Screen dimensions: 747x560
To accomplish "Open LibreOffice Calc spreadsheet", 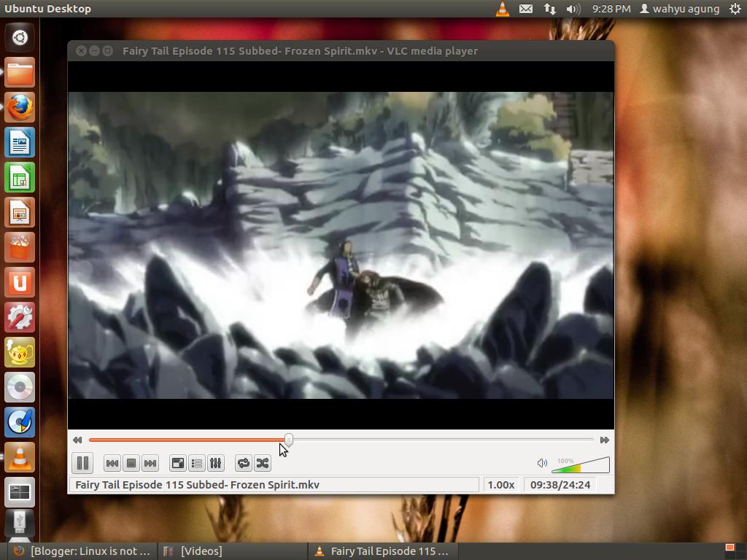I will click(20, 177).
